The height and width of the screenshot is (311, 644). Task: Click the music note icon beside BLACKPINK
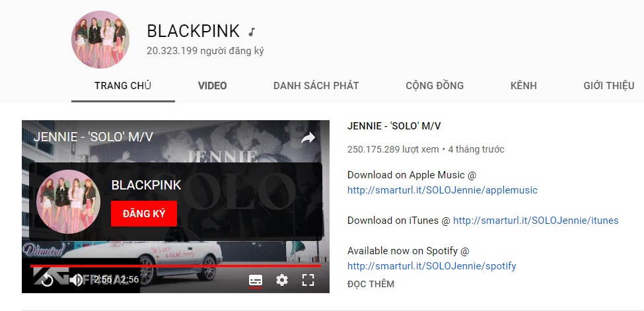252,32
